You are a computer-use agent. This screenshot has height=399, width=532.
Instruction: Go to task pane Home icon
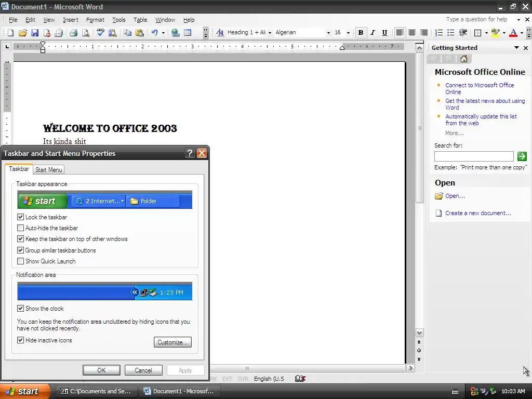(464, 59)
